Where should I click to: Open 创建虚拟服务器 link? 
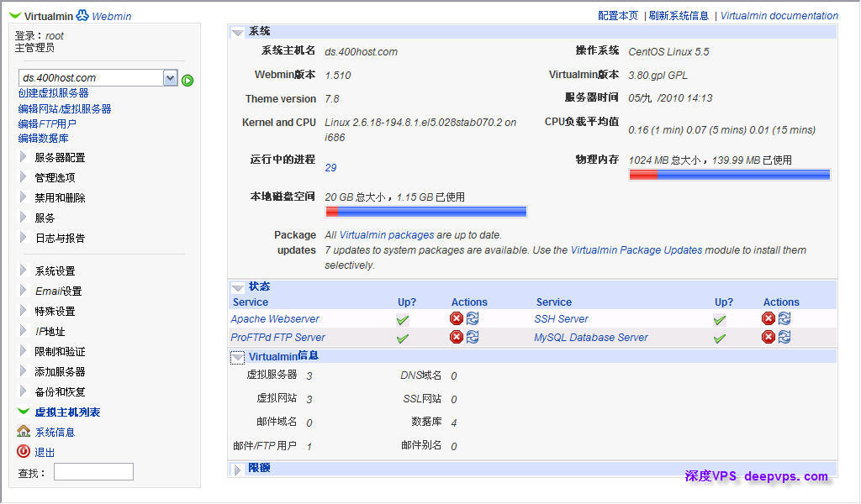pos(53,93)
